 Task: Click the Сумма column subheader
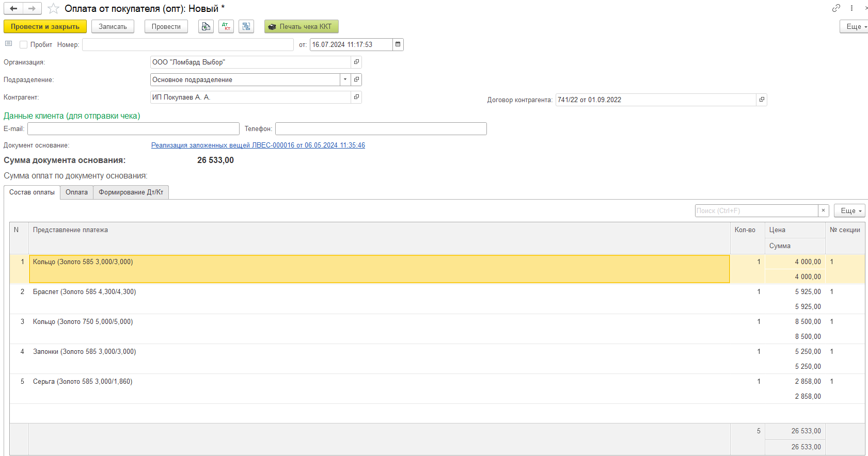click(x=795, y=246)
